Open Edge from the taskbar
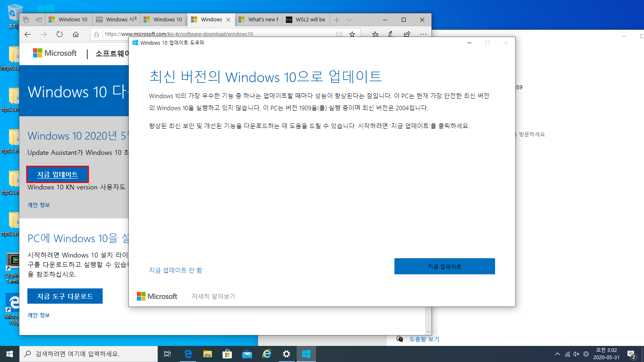Viewport: 644px width, 362px height. [x=188, y=354]
